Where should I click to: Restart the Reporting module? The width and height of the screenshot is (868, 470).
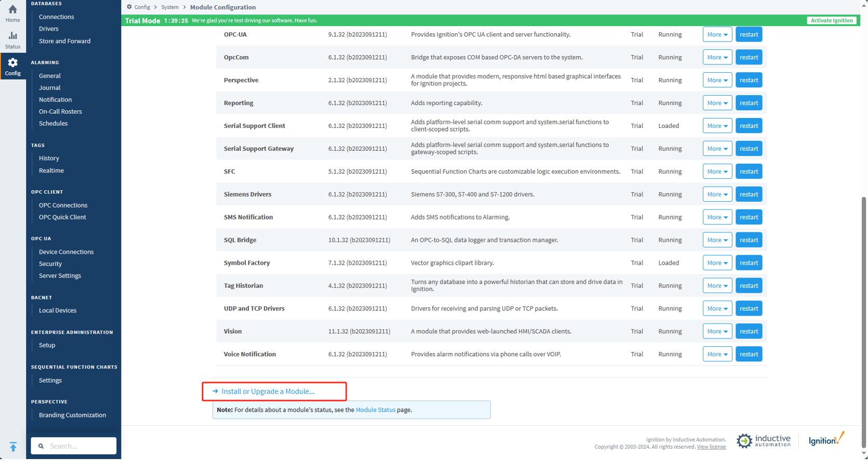(749, 103)
